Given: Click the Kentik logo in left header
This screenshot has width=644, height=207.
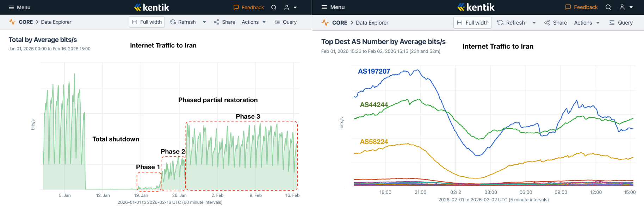Looking at the screenshot, I should coord(151,7).
